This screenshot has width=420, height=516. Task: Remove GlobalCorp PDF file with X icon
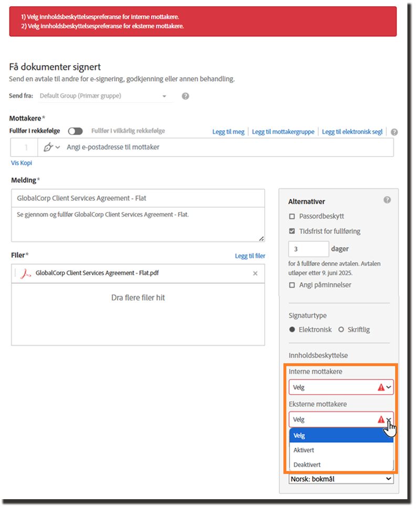[x=255, y=273]
